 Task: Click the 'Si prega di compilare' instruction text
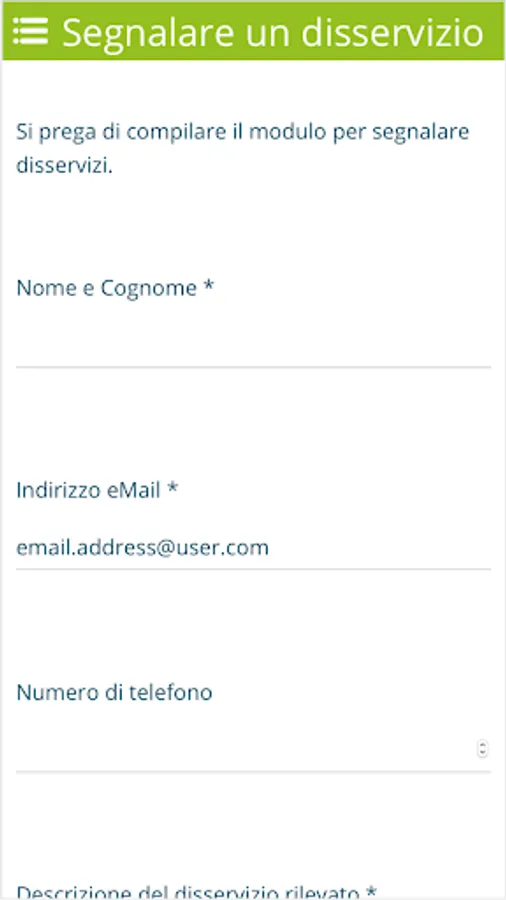point(243,149)
